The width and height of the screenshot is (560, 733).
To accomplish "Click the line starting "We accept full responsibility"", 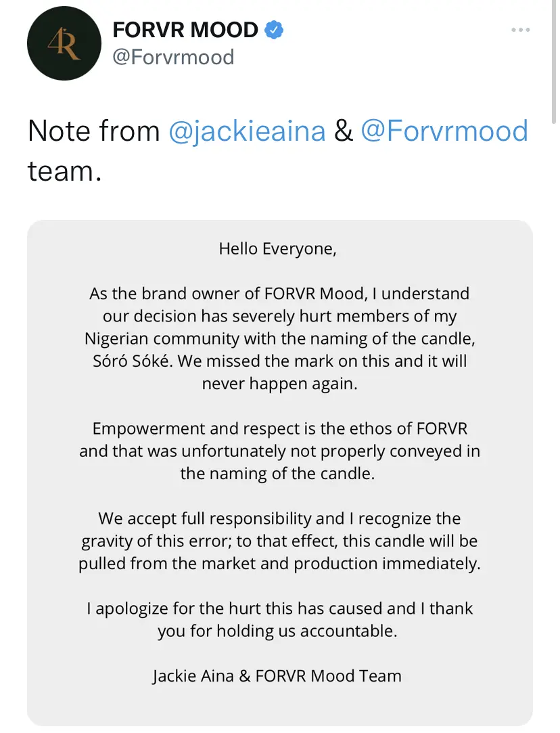I will pos(279,518).
